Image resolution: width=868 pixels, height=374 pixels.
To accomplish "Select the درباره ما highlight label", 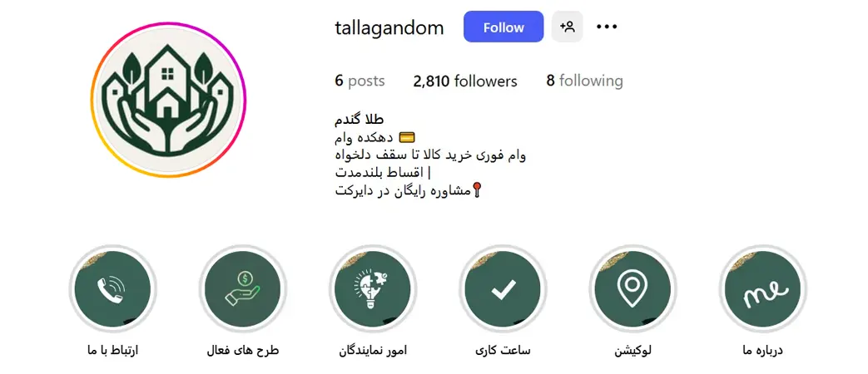I will [x=763, y=351].
